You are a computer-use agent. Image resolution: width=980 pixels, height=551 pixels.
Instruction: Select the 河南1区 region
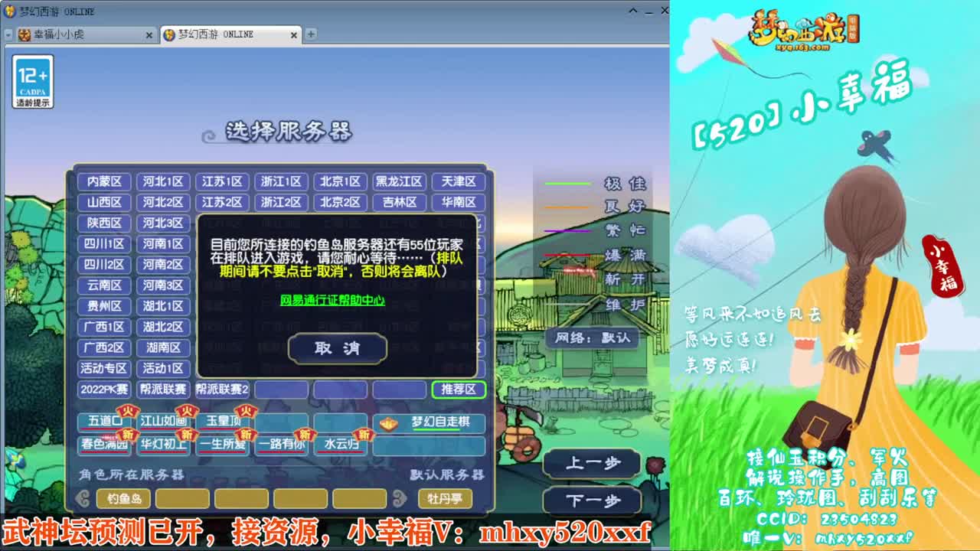[x=163, y=243]
